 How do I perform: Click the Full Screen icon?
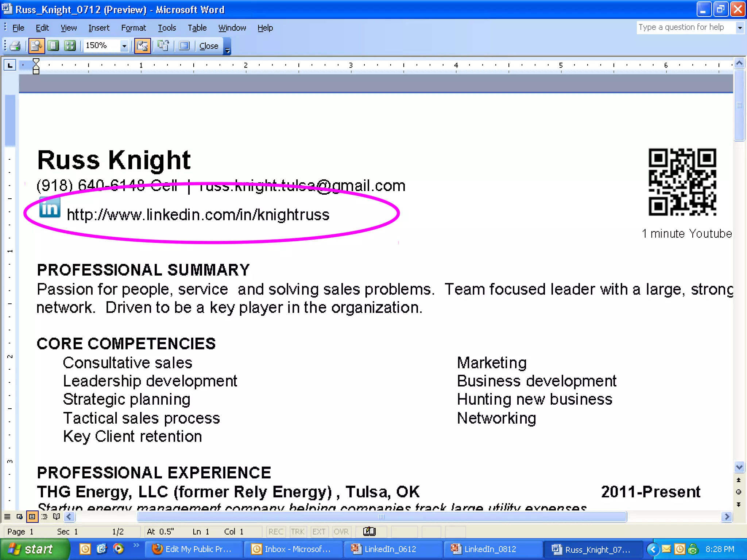point(185,46)
